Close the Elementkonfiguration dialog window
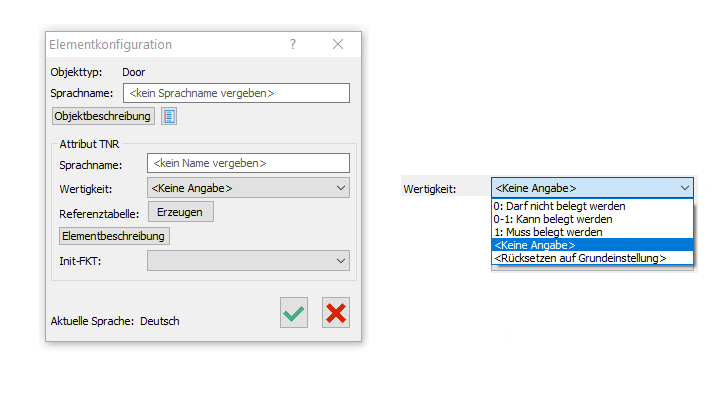Viewport: 723px width, 400px height. coord(338,45)
